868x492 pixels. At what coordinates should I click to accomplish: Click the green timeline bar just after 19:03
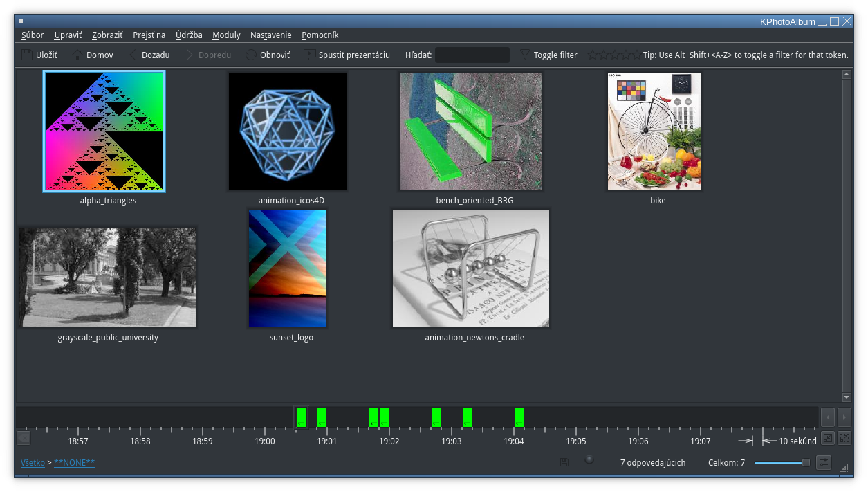pyautogui.click(x=467, y=417)
